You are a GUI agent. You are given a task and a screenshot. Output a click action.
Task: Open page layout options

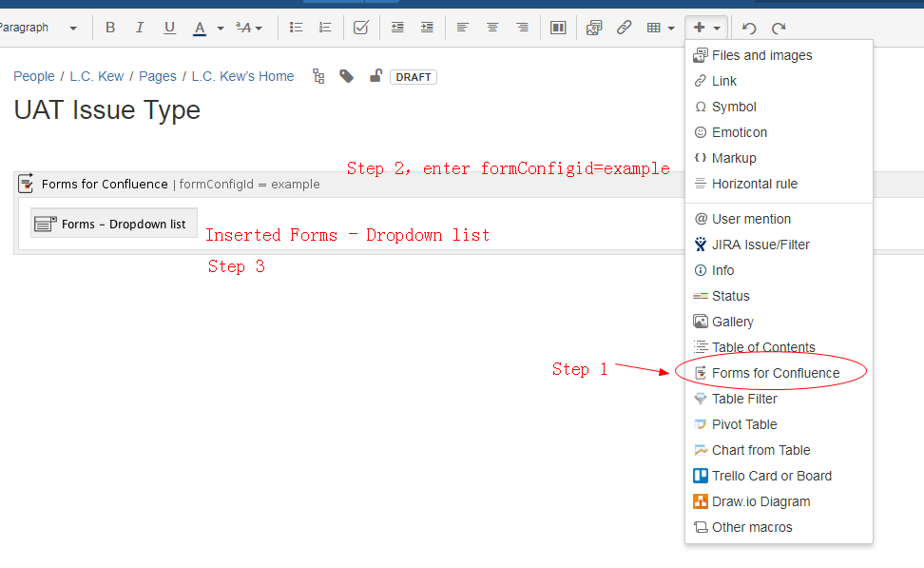(558, 28)
